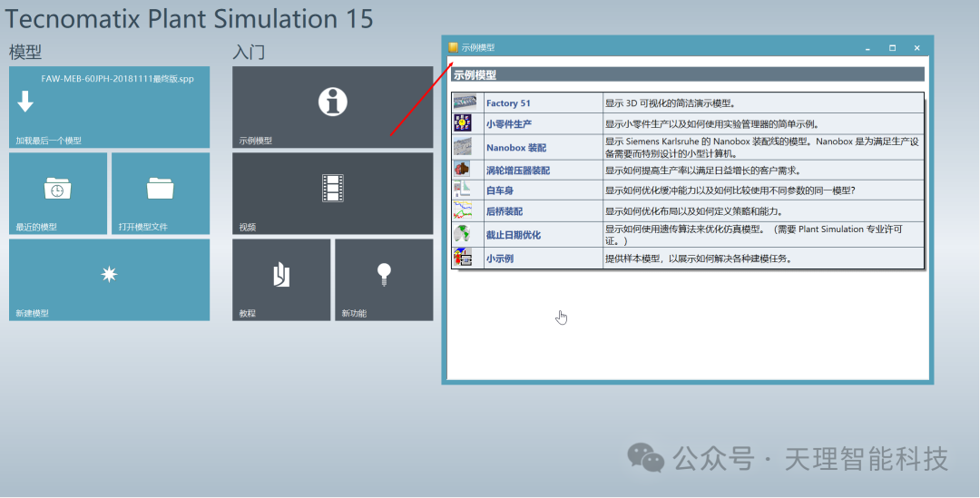
Task: Click the light bulb icon on 新功能 tile
Action: click(384, 274)
